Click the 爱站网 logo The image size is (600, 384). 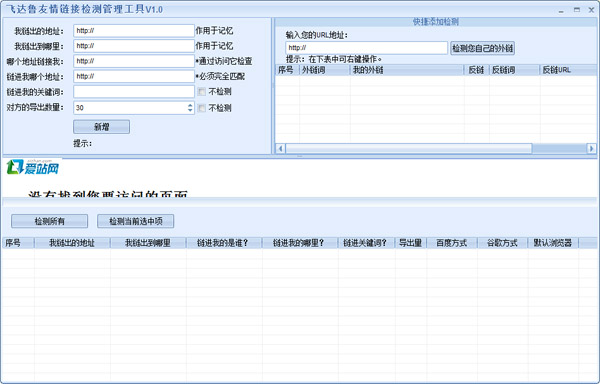click(x=33, y=167)
